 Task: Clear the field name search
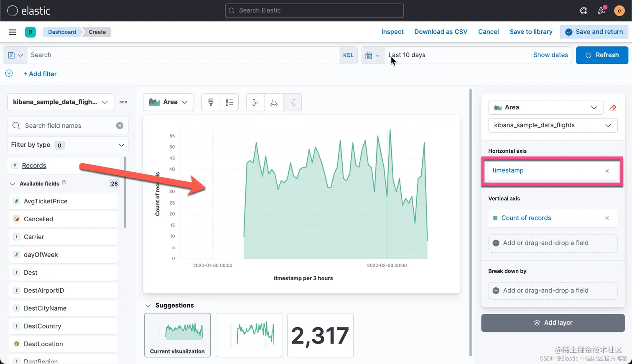coord(120,126)
